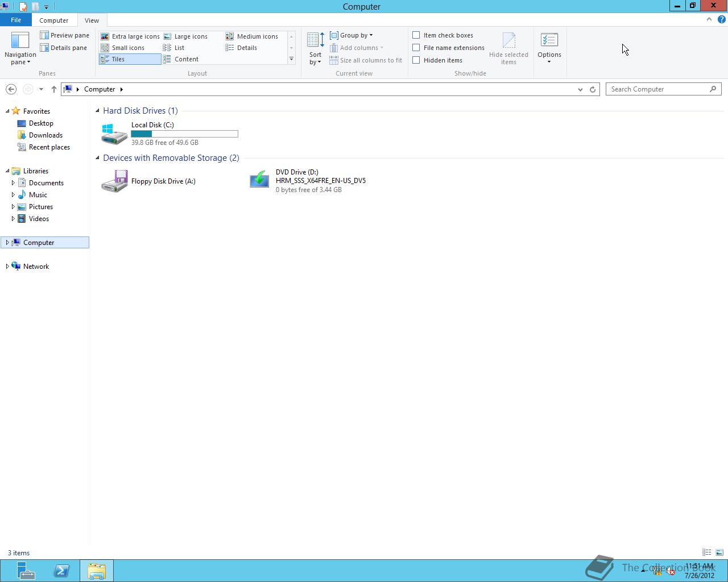Switch layout to Medium icons
The image size is (728, 582).
(x=252, y=36)
